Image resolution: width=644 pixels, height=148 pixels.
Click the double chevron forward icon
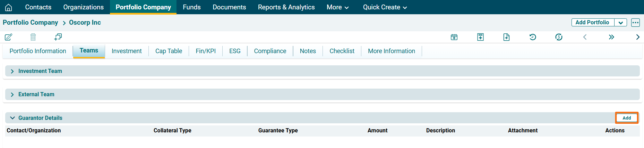(611, 37)
